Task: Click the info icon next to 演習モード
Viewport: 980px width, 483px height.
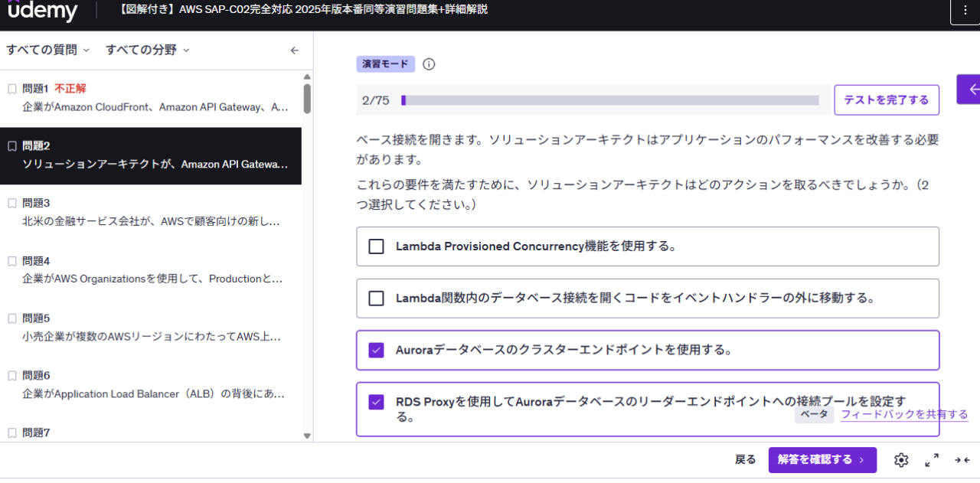Action: (x=429, y=64)
